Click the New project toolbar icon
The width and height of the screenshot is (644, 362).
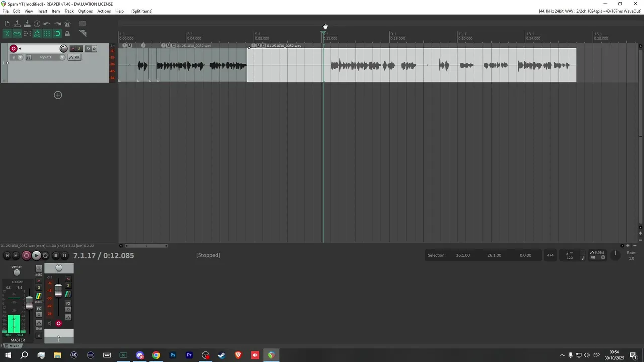7,24
